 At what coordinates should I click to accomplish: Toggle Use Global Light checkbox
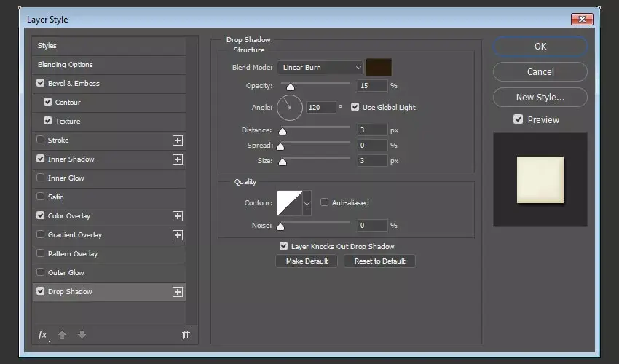(x=355, y=107)
